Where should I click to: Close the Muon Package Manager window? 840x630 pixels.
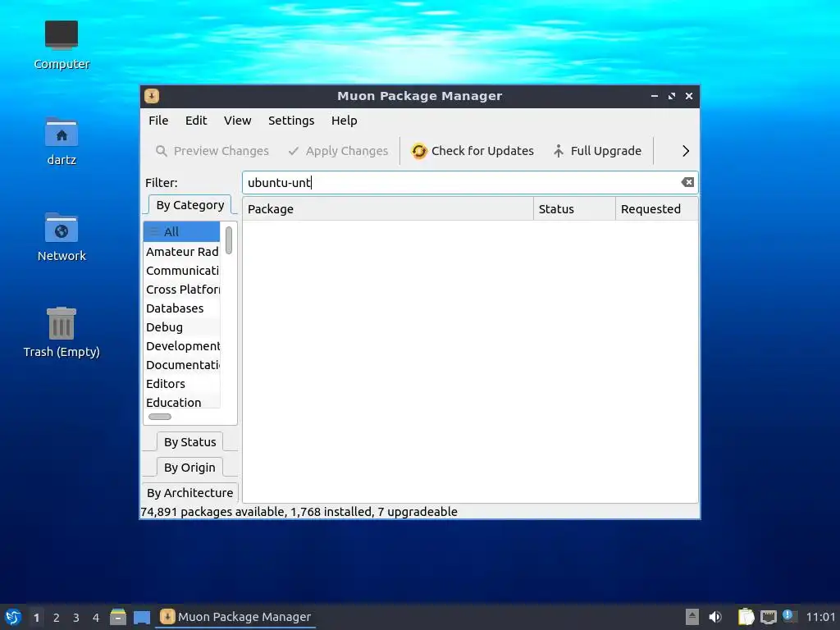coord(689,96)
